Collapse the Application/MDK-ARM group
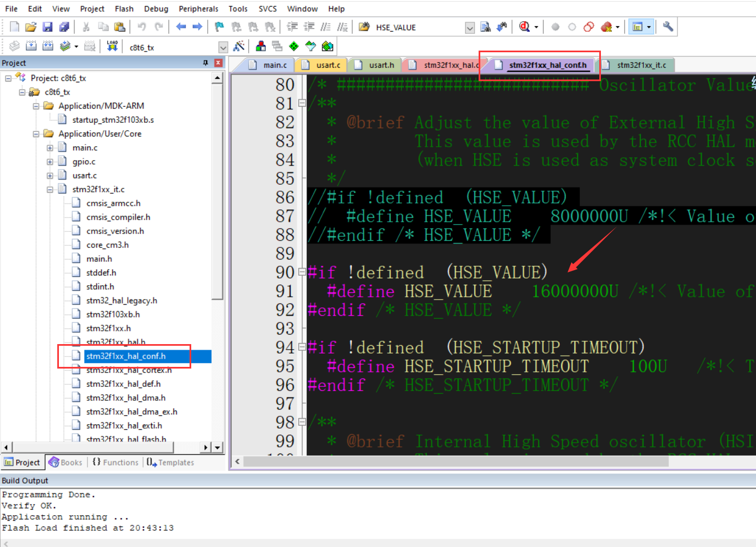The width and height of the screenshot is (756, 547). click(x=36, y=106)
